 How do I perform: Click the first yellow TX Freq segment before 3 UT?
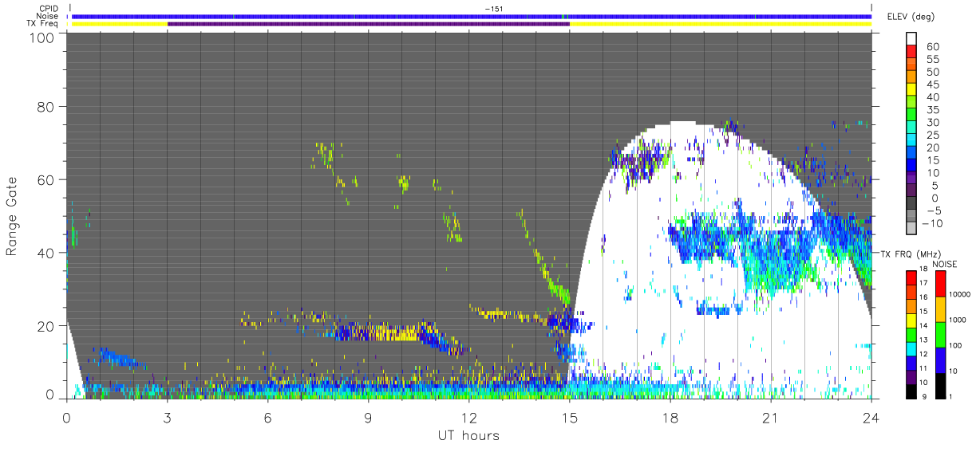point(120,24)
